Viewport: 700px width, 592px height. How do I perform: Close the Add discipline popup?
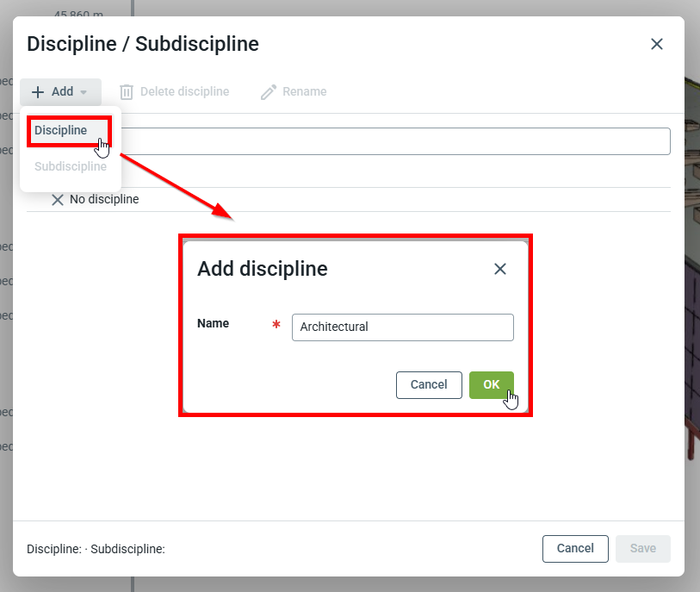(x=500, y=269)
